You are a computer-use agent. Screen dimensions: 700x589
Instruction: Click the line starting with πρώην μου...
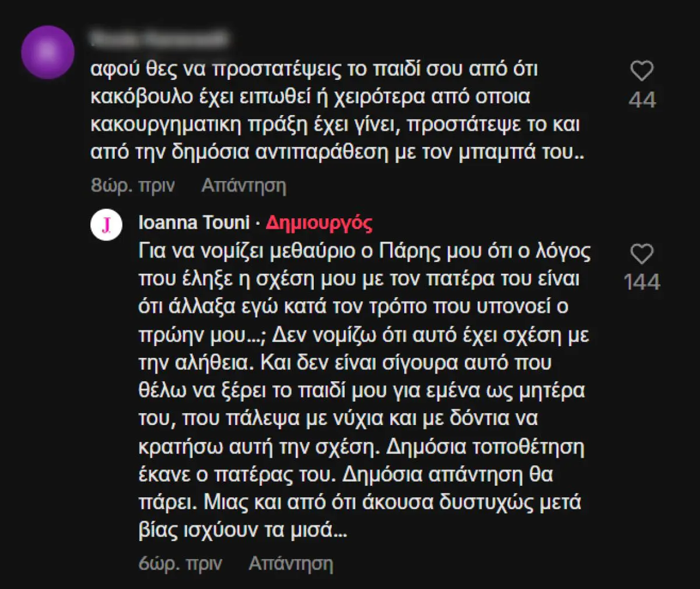[363, 335]
